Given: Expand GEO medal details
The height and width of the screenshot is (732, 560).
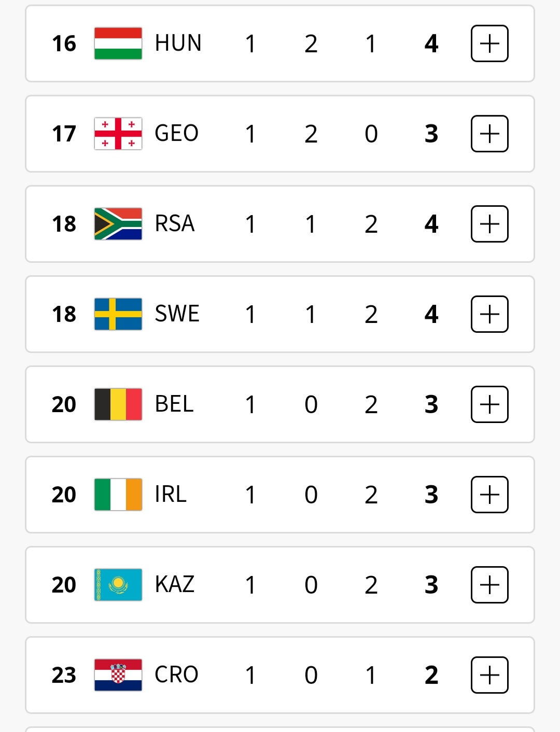Looking at the screenshot, I should tap(489, 134).
